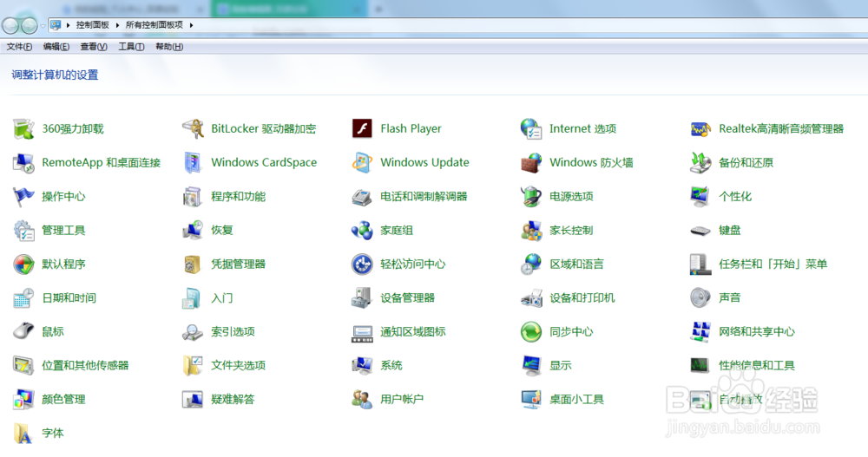Viewport: 868px width, 457px height.
Task: Open Realtek高清晰音频管理器 icon
Action: tap(700, 129)
